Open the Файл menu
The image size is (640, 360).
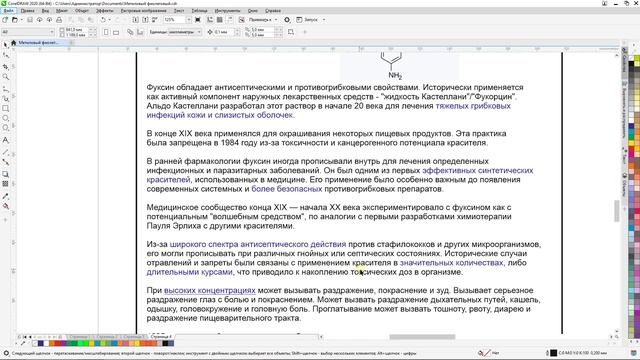tap(8, 11)
